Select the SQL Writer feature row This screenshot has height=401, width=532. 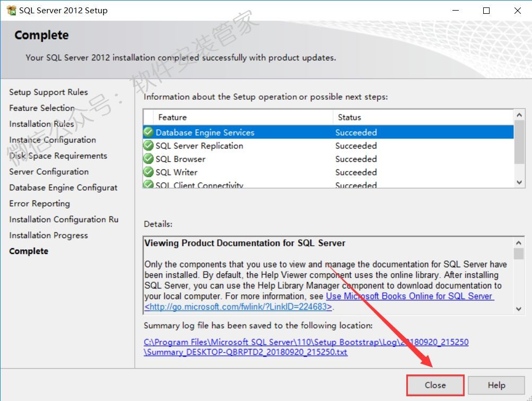point(328,172)
